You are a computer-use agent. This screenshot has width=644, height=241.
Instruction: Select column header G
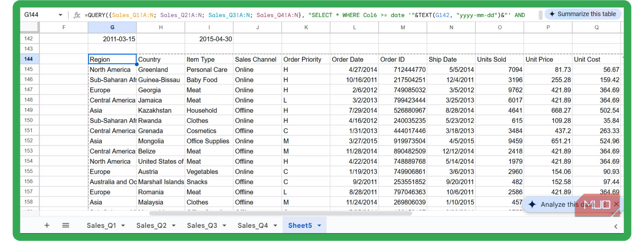tap(112, 27)
